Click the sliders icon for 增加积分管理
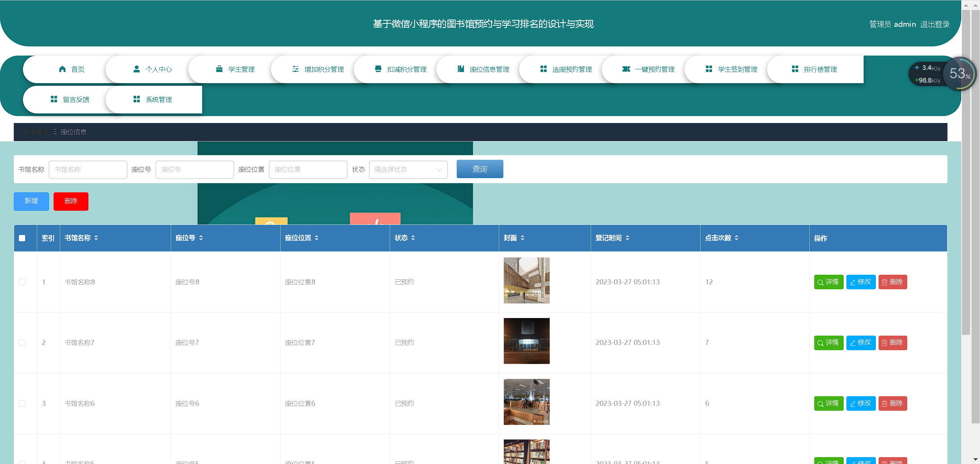 tap(296, 69)
